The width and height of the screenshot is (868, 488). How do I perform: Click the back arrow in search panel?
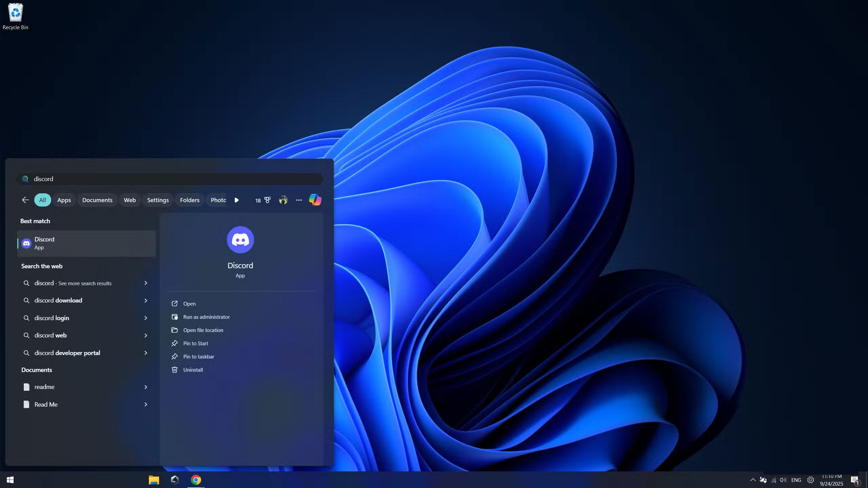(25, 200)
